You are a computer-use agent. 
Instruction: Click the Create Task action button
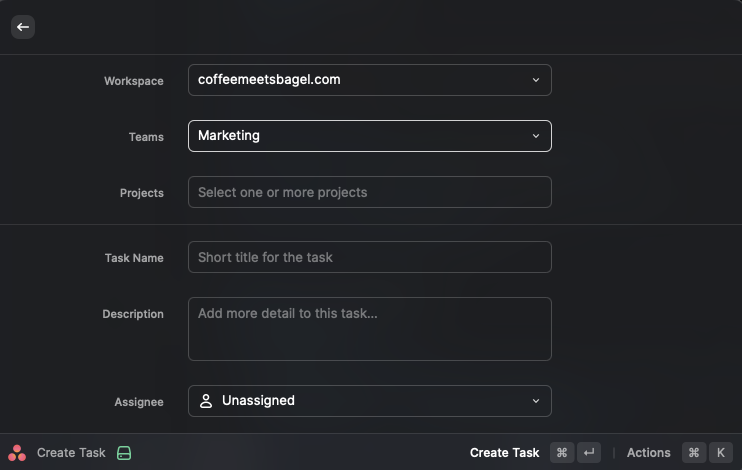click(x=504, y=453)
